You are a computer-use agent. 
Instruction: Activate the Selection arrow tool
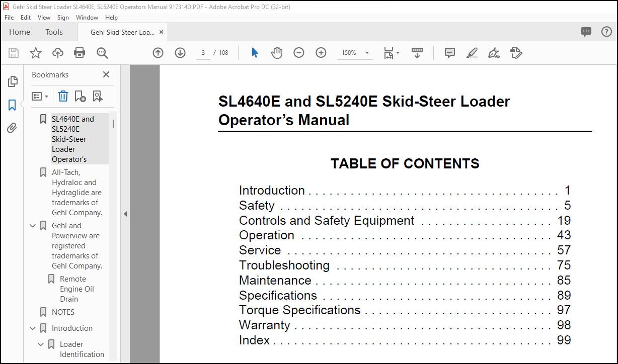point(255,53)
